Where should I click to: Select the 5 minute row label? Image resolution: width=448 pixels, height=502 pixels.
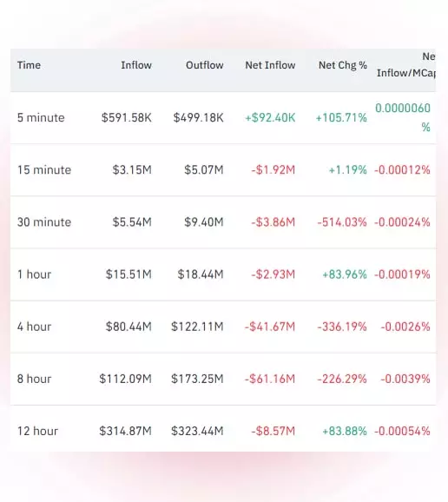[41, 118]
